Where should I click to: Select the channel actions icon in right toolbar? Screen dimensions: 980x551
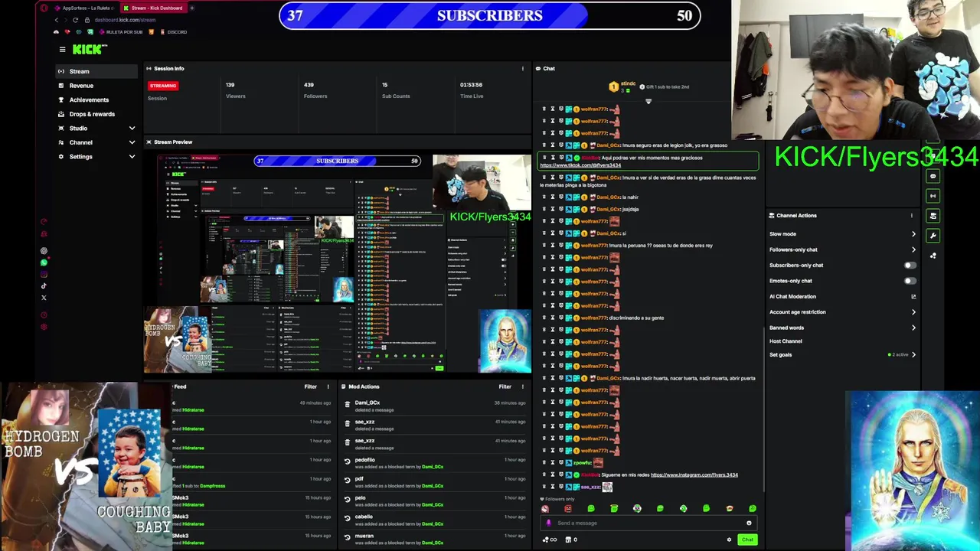(933, 216)
